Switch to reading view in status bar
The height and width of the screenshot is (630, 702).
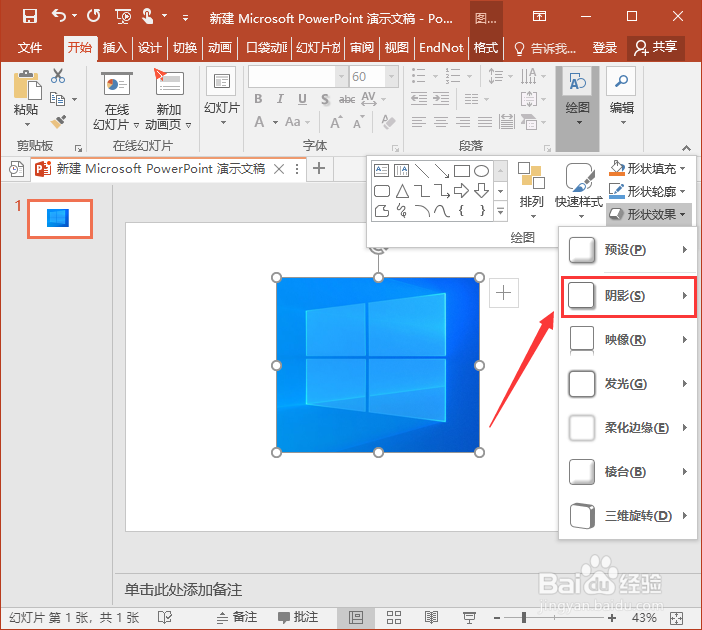(432, 617)
